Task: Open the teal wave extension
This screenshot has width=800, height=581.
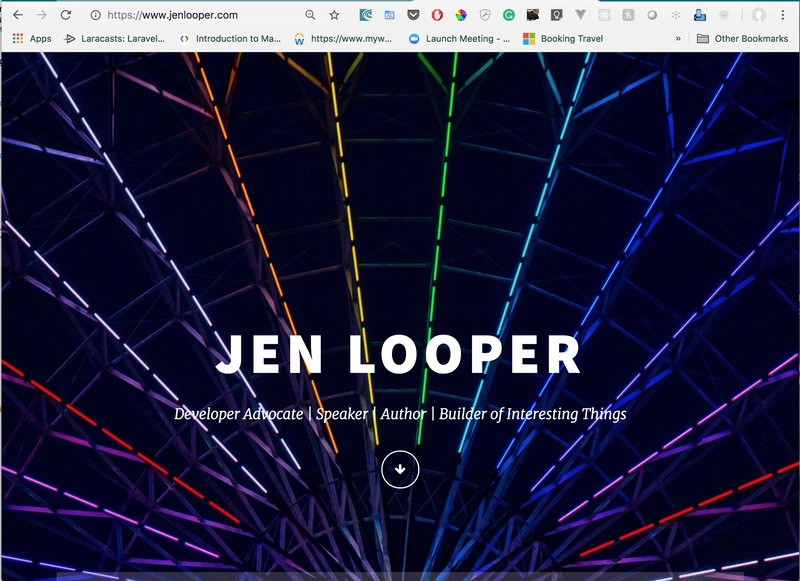Action: point(365,15)
